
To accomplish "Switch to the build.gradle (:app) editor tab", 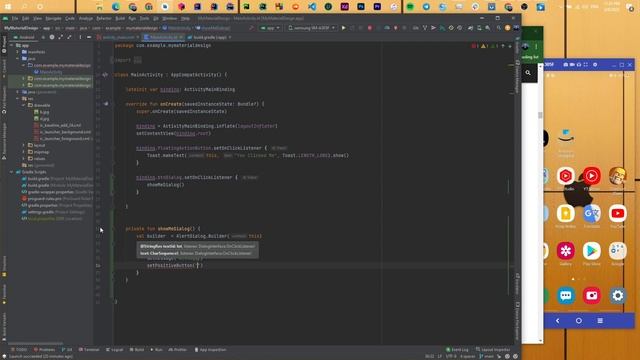I will click(x=210, y=37).
